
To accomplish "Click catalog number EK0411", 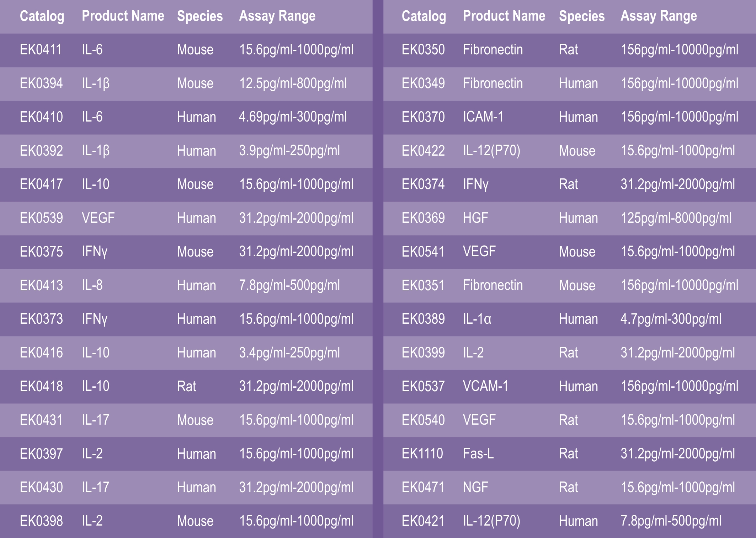I will [x=41, y=49].
